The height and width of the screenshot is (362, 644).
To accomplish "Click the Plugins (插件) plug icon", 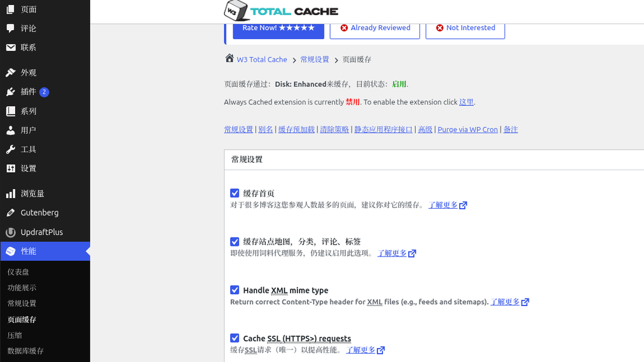I will [x=11, y=92].
